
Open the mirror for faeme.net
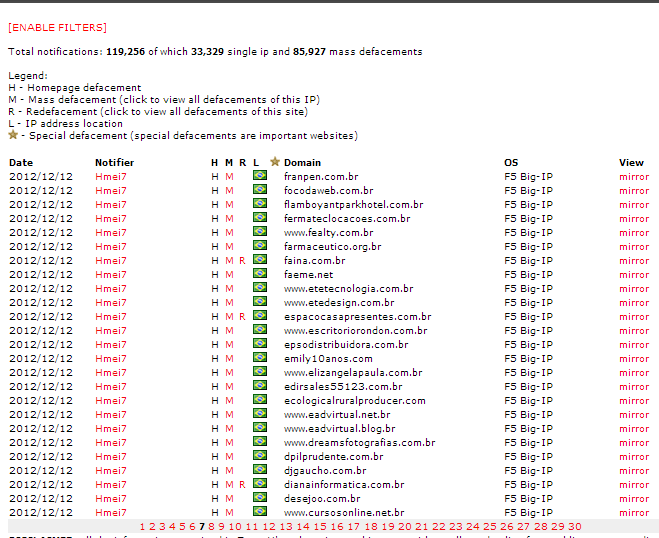pyautogui.click(x=634, y=275)
